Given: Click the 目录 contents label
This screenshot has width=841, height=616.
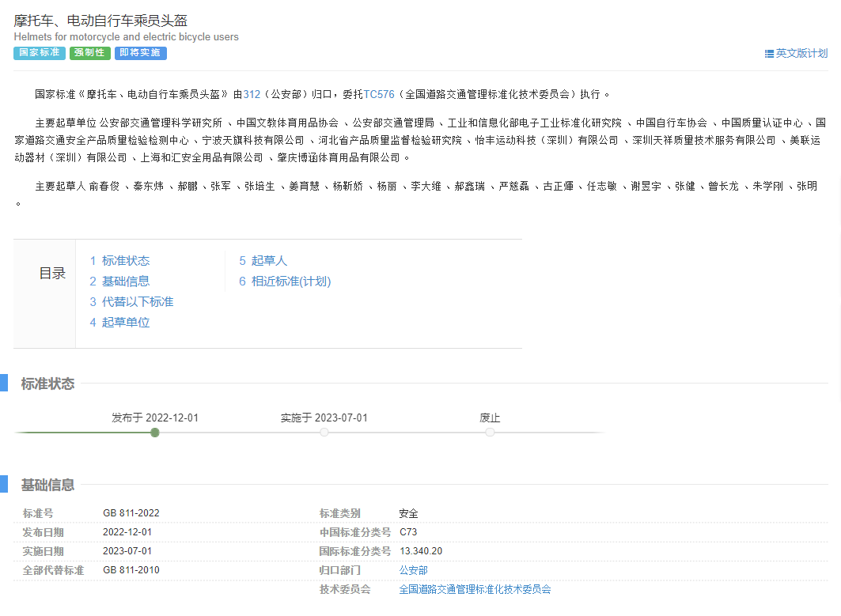Looking at the screenshot, I should (52, 274).
